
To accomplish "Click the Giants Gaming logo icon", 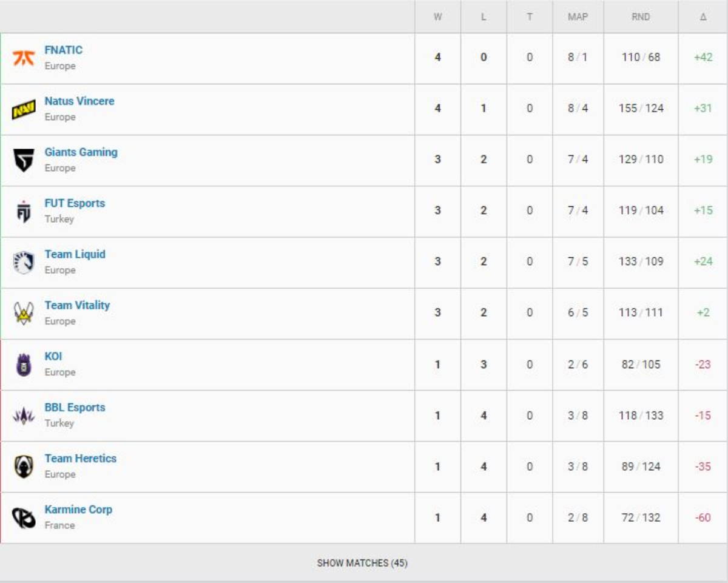I will point(24,160).
